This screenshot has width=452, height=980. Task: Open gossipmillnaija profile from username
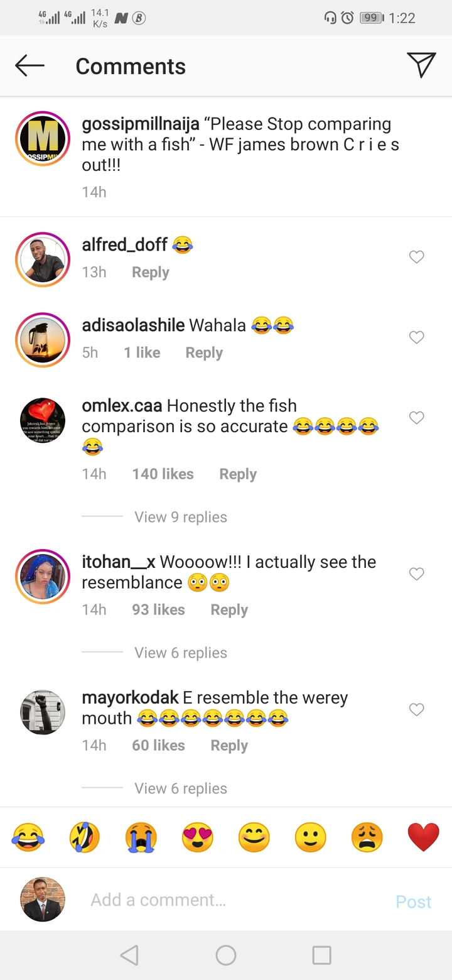[x=139, y=124]
